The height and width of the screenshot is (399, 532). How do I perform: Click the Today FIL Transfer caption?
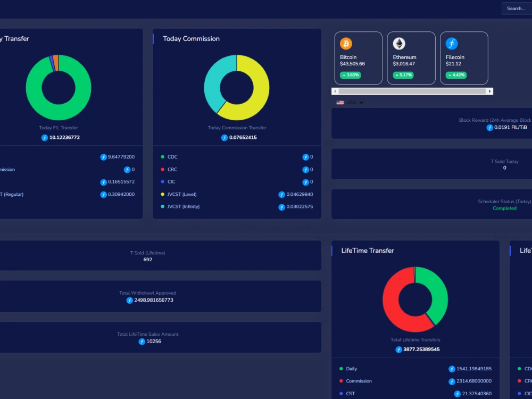(59, 128)
